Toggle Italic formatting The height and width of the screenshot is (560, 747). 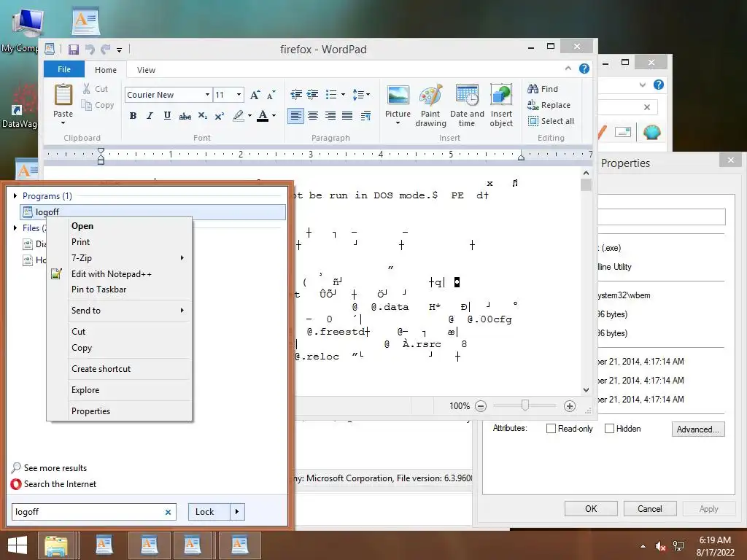tap(150, 116)
